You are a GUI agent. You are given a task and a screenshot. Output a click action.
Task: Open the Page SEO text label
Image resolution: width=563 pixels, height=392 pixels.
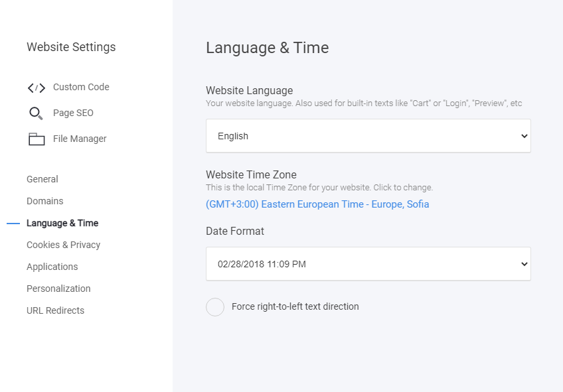point(73,113)
